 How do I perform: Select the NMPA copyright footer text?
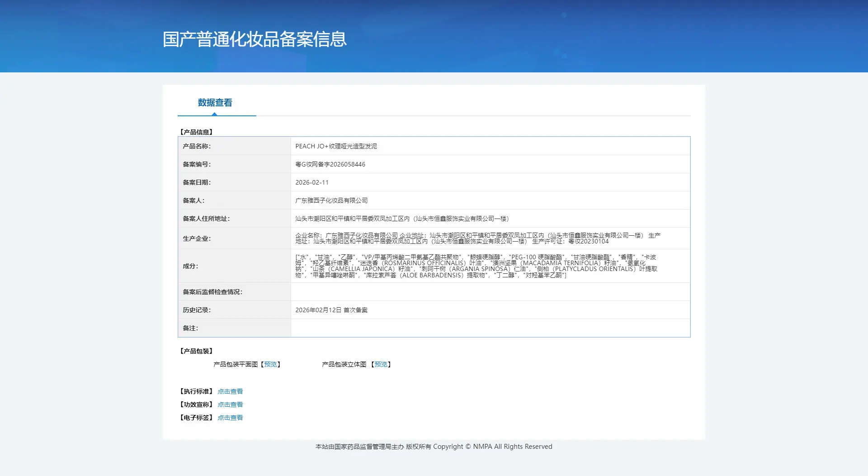click(x=434, y=447)
